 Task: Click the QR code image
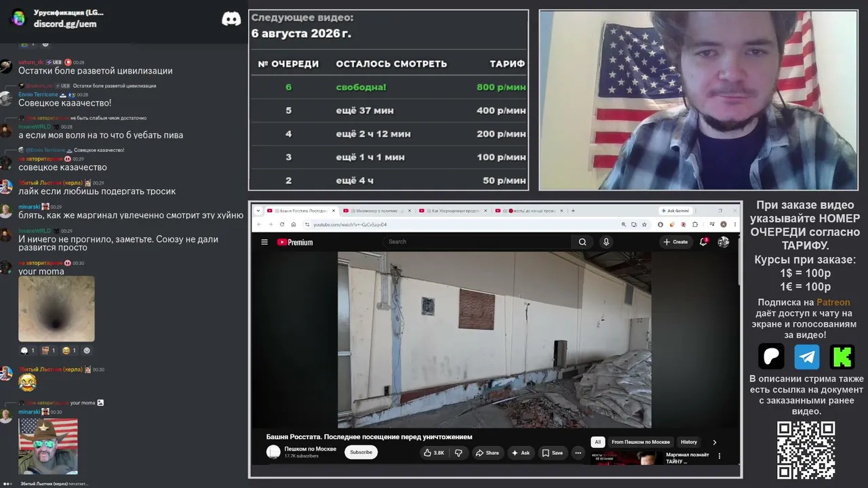tap(806, 450)
